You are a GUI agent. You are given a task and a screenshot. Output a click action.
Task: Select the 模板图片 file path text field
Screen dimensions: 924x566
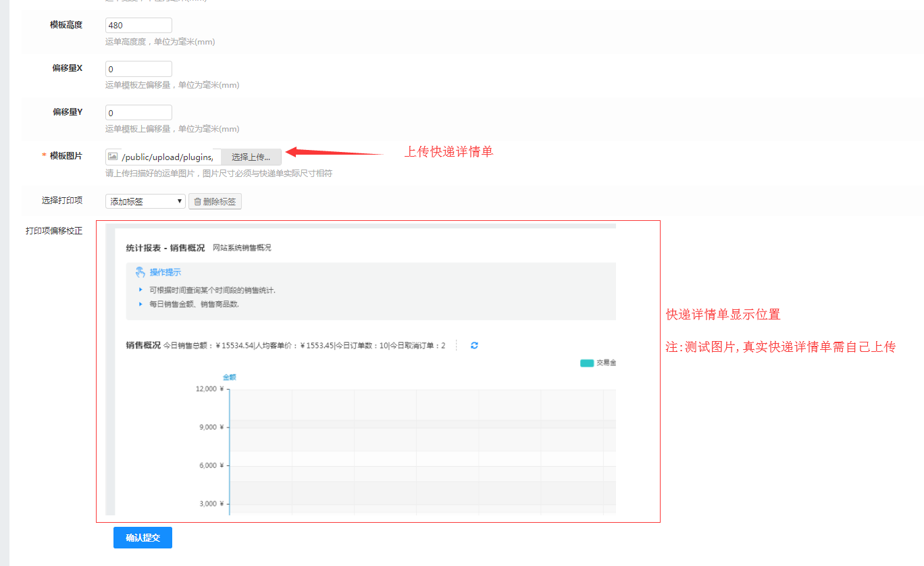tap(169, 157)
